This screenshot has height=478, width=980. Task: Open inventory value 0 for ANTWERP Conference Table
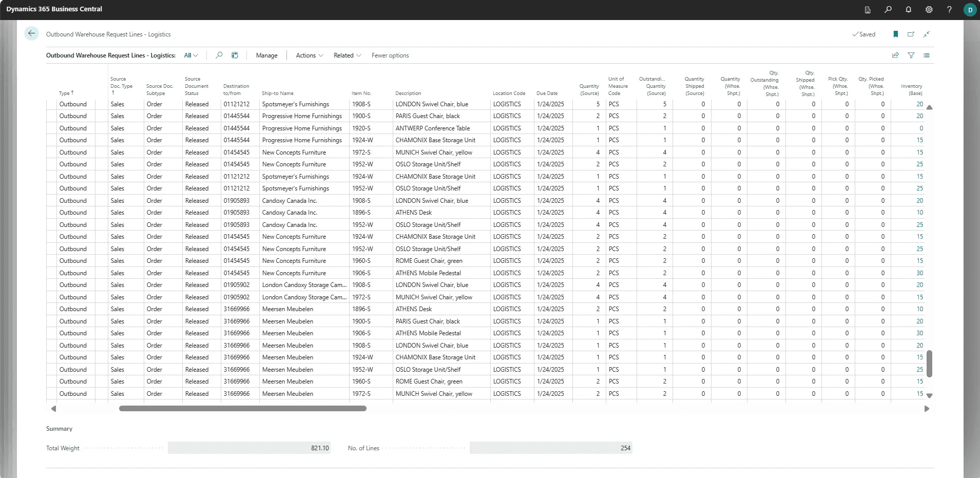point(921,128)
